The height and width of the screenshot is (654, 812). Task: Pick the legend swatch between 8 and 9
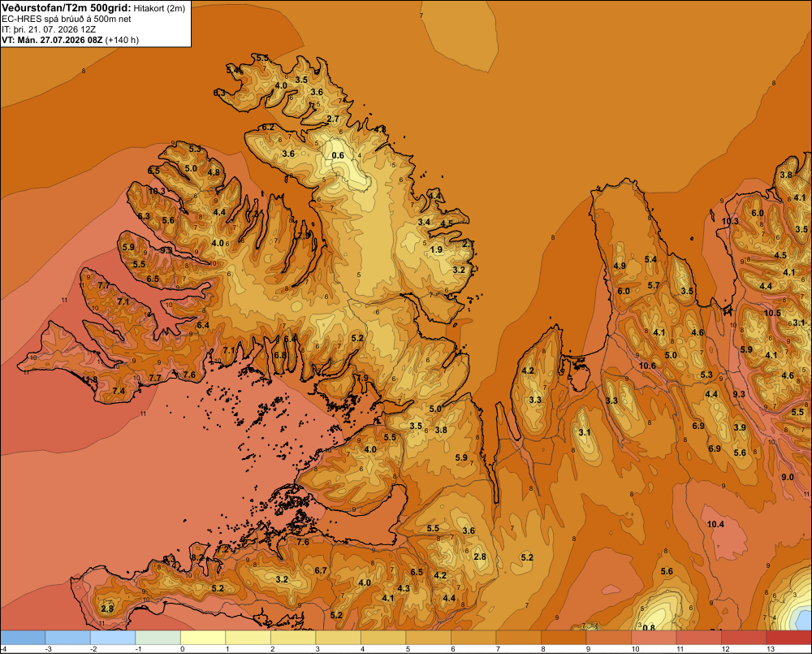(564, 638)
